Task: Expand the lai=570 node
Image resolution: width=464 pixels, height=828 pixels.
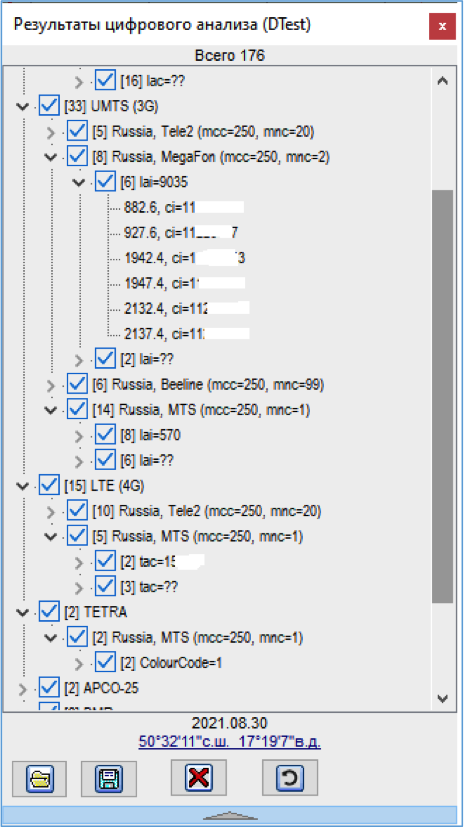Action: 79,436
